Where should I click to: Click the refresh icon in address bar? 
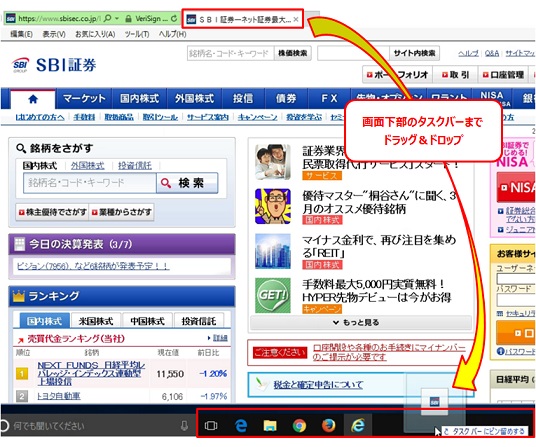[174, 18]
